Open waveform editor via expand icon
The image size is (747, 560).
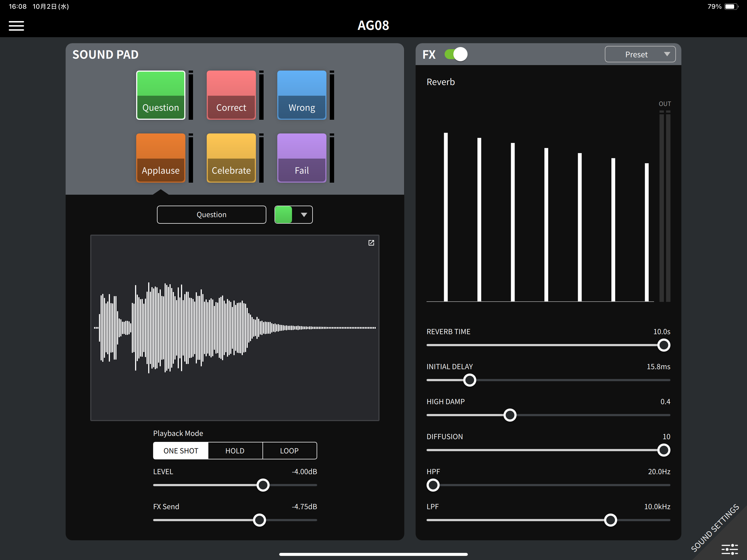click(x=371, y=243)
